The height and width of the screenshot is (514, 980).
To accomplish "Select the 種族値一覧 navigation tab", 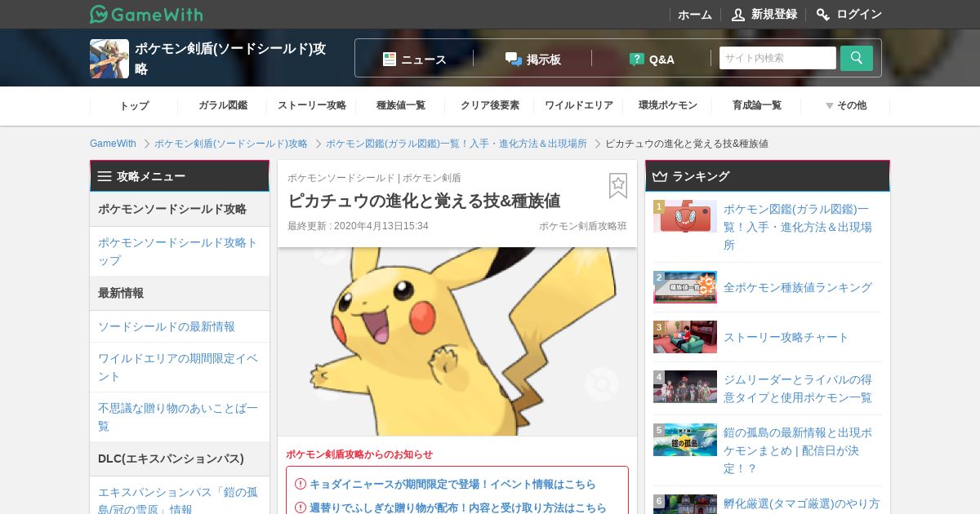I will pyautogui.click(x=401, y=105).
